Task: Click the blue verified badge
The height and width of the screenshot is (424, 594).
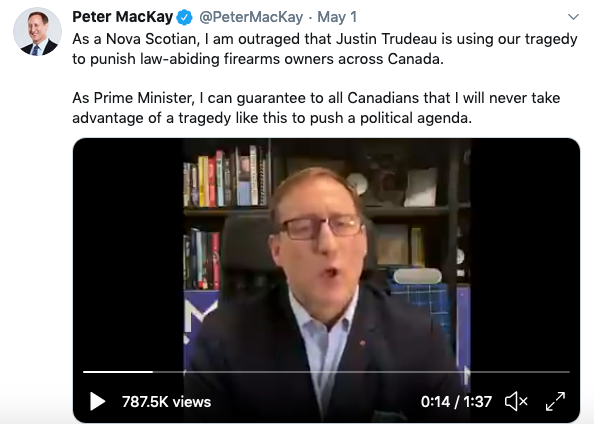Action: (x=184, y=17)
